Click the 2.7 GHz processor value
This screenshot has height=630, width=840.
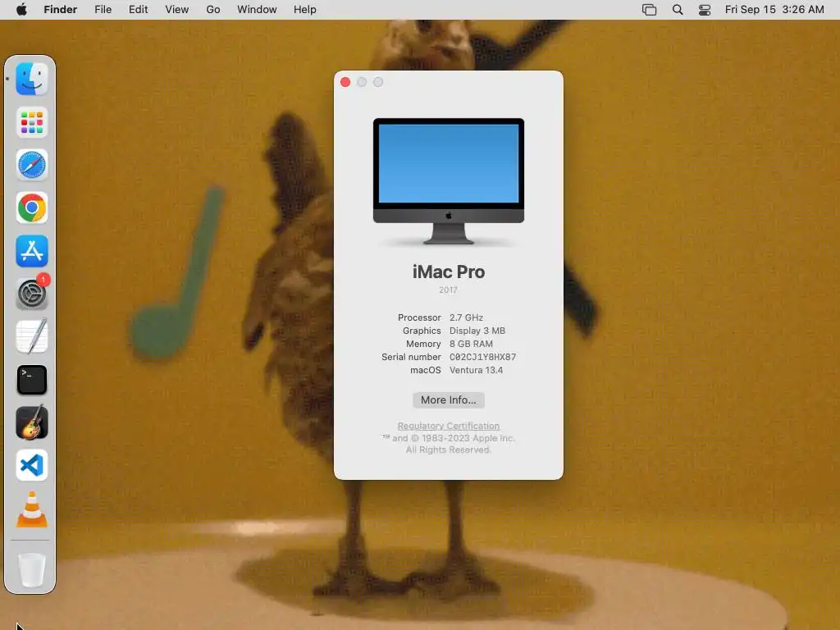pyautogui.click(x=466, y=317)
